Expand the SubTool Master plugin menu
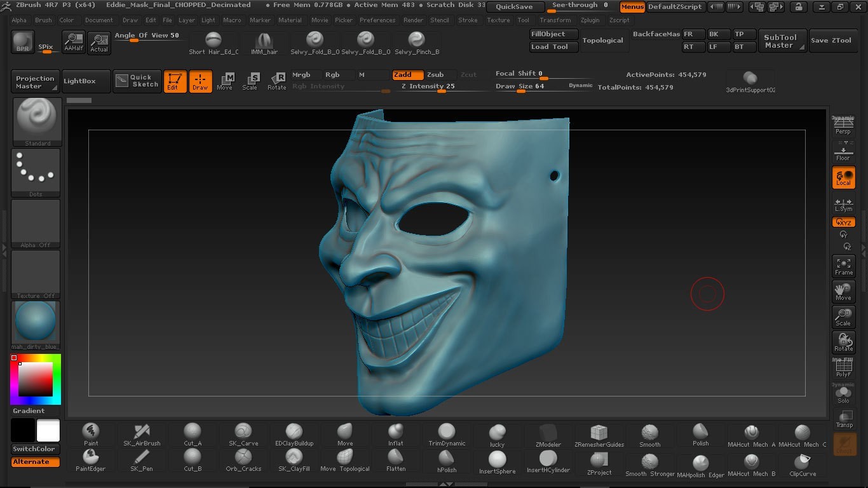 point(780,41)
